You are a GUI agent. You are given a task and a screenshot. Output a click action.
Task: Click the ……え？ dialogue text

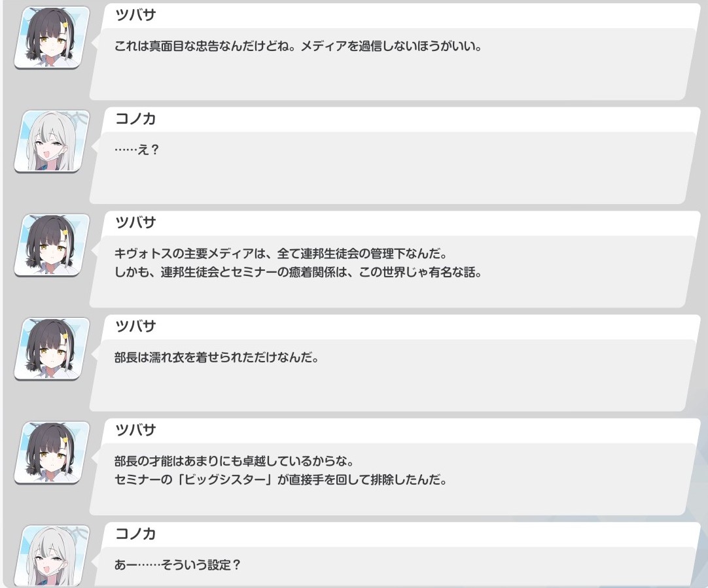click(136, 150)
